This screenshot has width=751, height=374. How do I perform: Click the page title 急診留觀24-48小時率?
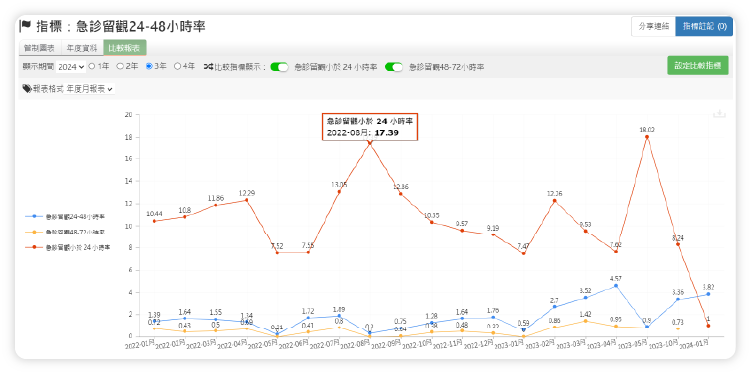pyautogui.click(x=141, y=26)
